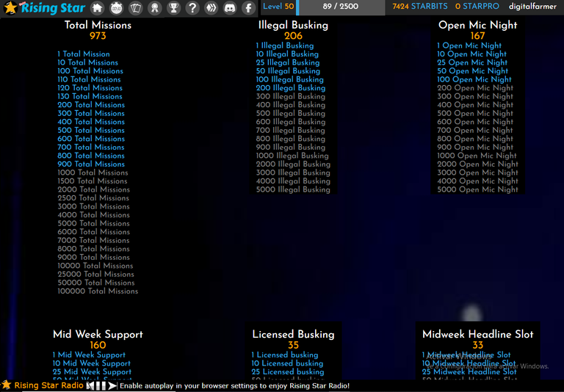
Task: Select '1000 Total Missions' achievement
Action: point(93,173)
